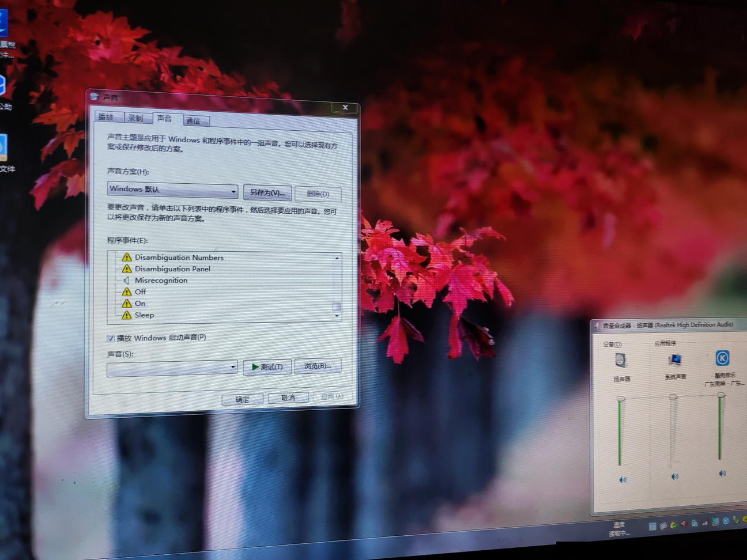
Task: Mute the 扬声器 device in mixer
Action: pyautogui.click(x=622, y=479)
